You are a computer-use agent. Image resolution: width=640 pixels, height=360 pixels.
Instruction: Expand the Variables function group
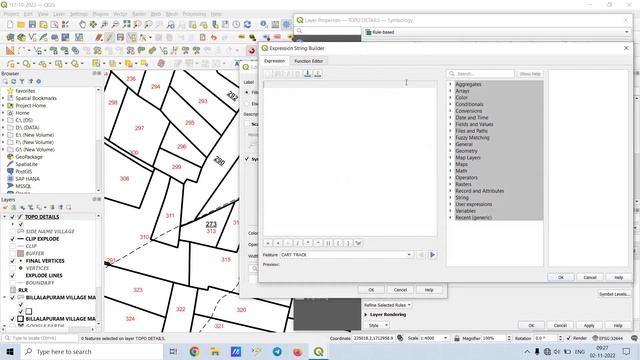tap(451, 211)
